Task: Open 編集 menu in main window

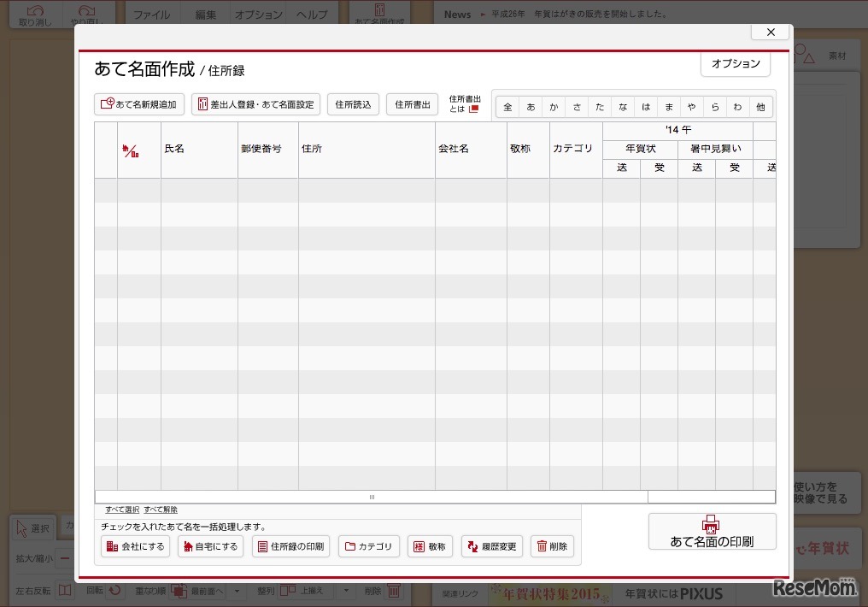Action: coord(206,15)
